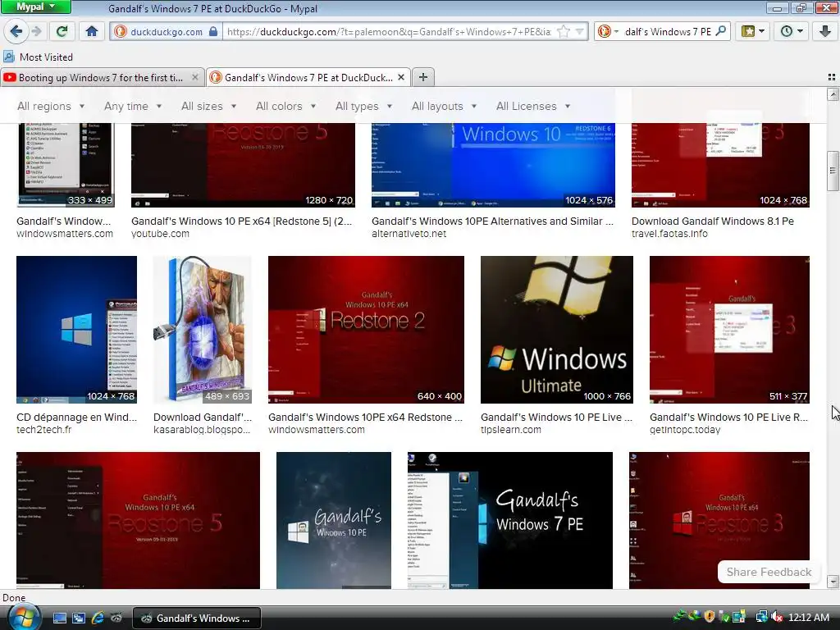Open the History clock button
Image resolution: width=840 pixels, height=630 pixels.
coord(792,31)
